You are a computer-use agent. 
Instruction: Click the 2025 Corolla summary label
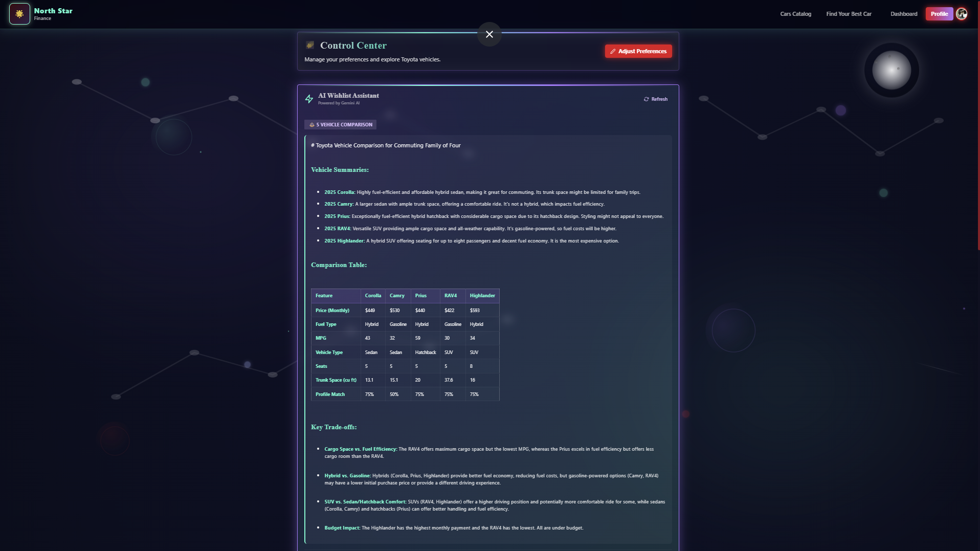click(x=340, y=192)
